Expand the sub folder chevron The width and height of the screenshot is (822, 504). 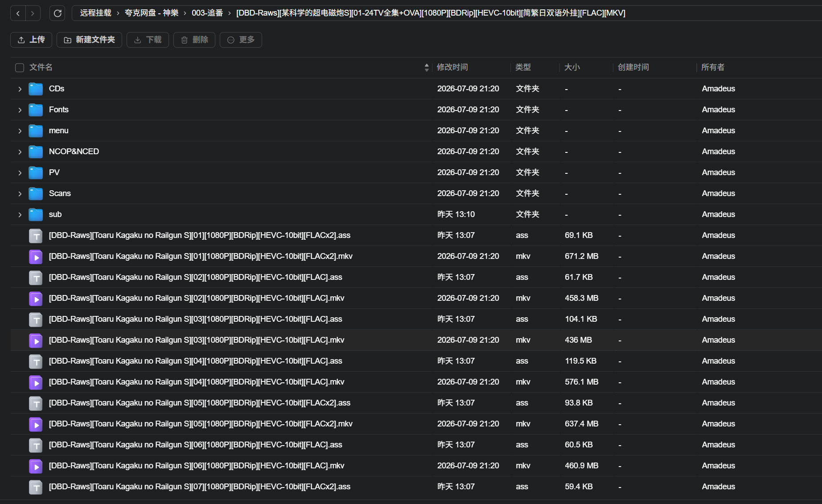pyautogui.click(x=20, y=215)
